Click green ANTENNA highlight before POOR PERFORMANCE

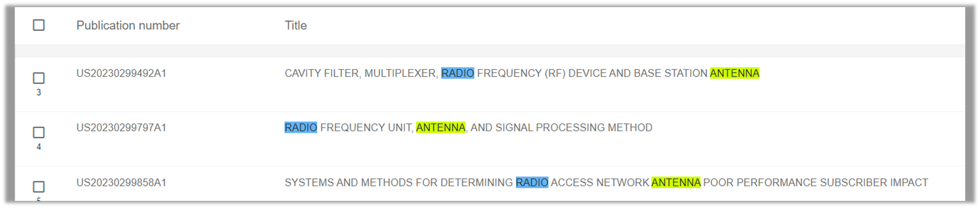(x=676, y=182)
